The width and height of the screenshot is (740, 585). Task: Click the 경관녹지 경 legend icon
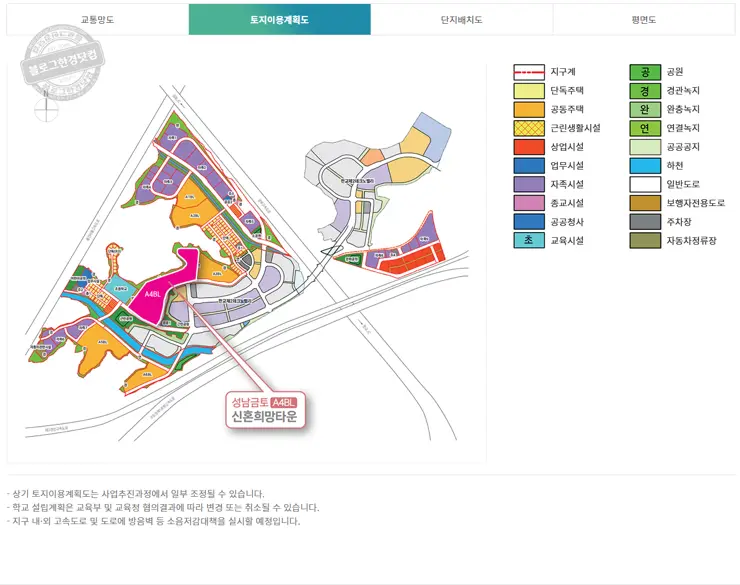(x=645, y=91)
